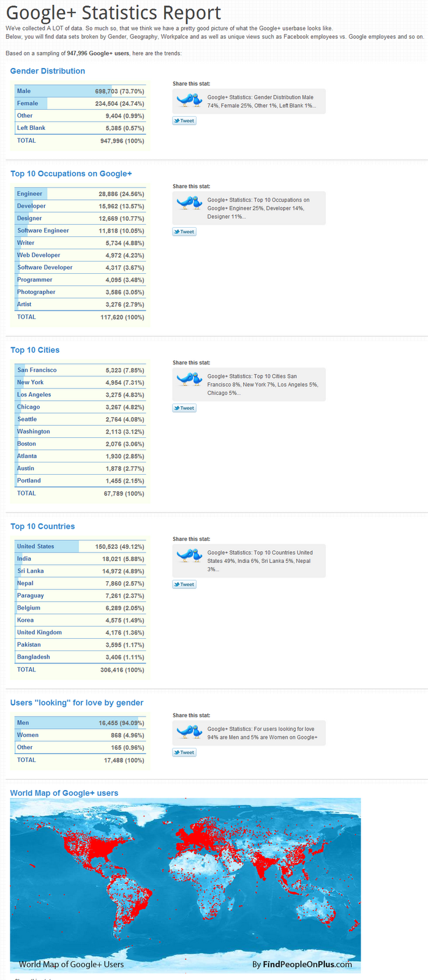Click the Google+ Statistics Report title
Viewport: 428px width, 980px height.
113,13
